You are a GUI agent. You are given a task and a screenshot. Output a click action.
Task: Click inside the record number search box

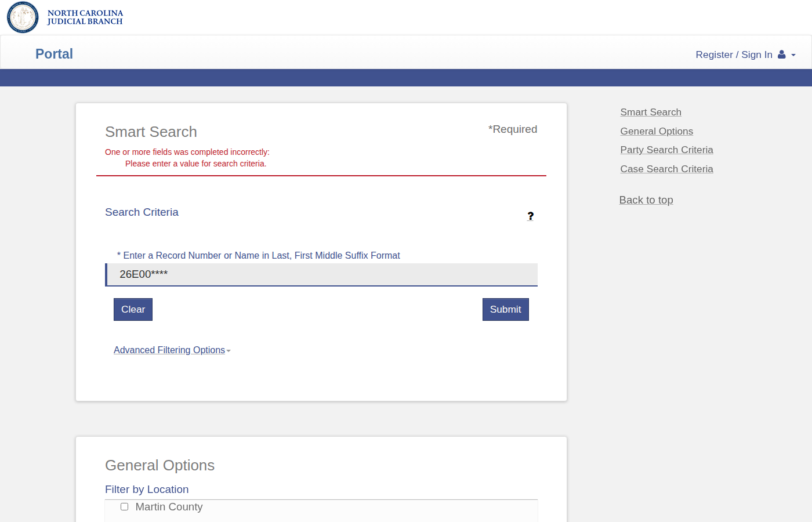[x=321, y=274]
